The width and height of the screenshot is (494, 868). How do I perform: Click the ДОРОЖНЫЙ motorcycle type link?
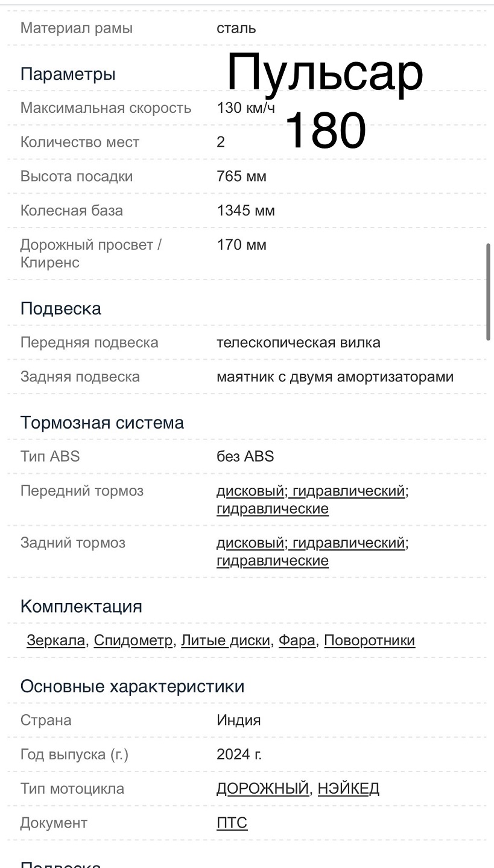[x=262, y=788]
